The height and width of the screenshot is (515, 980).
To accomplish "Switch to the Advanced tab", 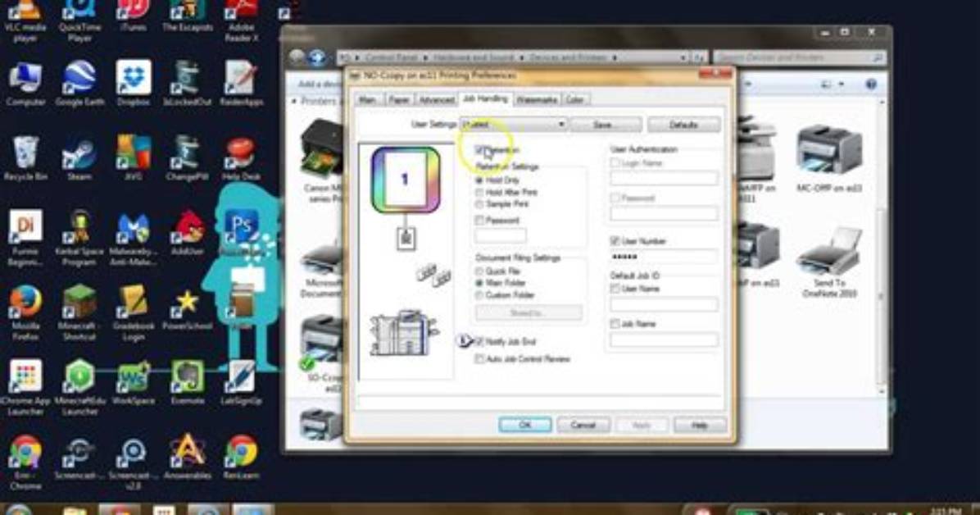I will [436, 99].
